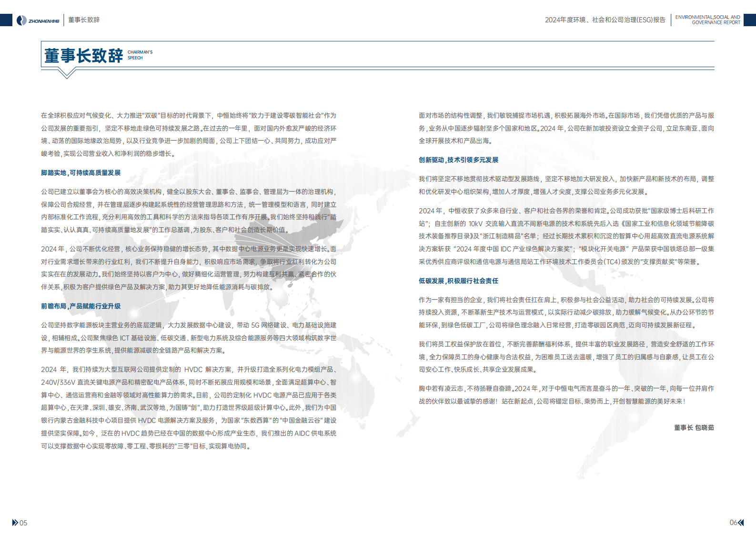756x535 pixels.
Task: Click the paragraph starting 2024 年，公司不断优化经营
Action: coord(189,268)
